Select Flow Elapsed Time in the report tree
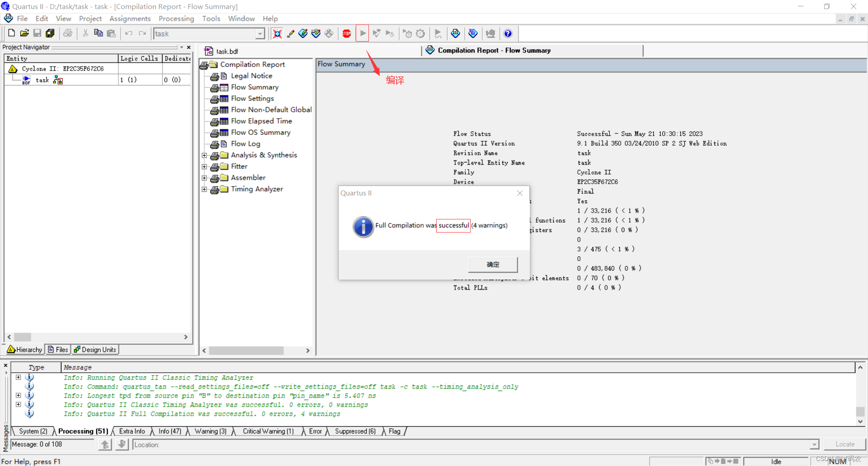 click(x=261, y=121)
